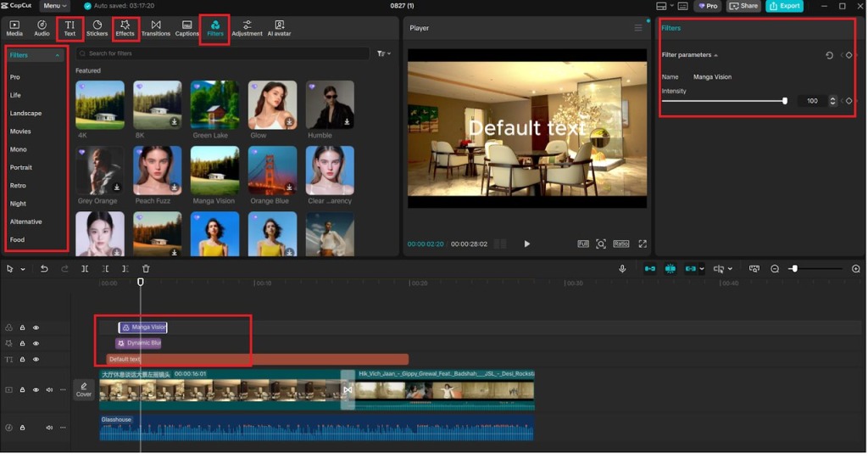Viewport: 868px width, 459px height.
Task: Expand the Menu dropdown in title bar
Action: [56, 6]
